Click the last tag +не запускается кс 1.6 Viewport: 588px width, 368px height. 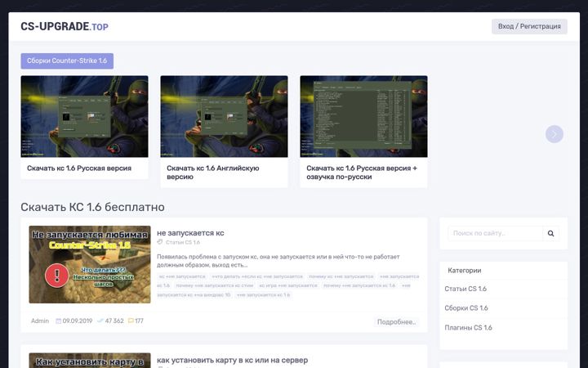coord(263,294)
